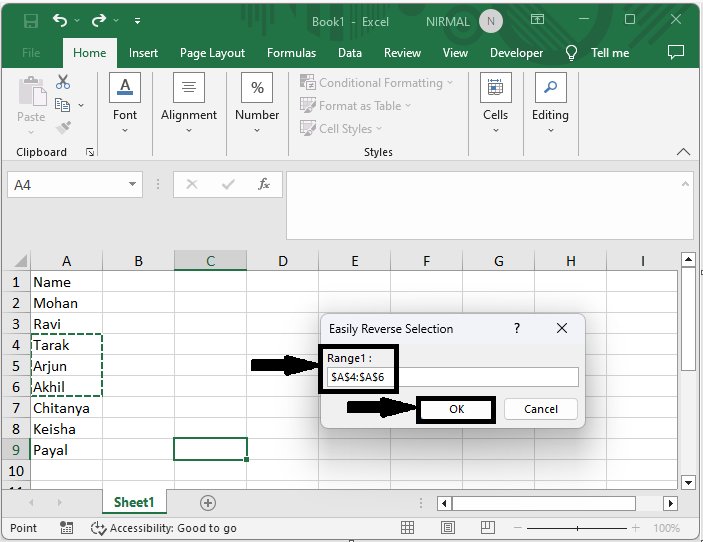Switch to the Insert tab
This screenshot has width=703, height=542.
143,53
